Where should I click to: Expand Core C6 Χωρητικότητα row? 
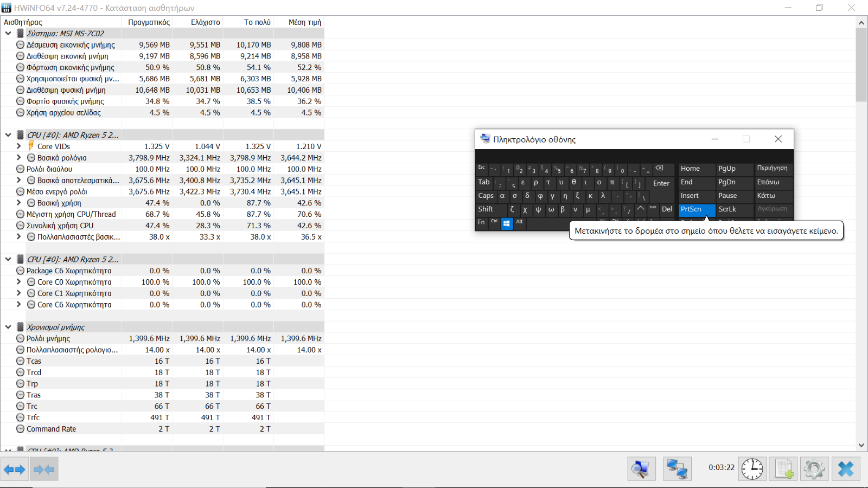coord(18,305)
